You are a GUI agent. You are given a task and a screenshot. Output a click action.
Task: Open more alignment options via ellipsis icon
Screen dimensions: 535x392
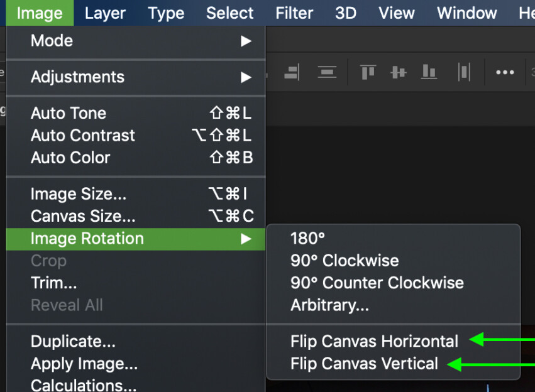[x=505, y=72]
